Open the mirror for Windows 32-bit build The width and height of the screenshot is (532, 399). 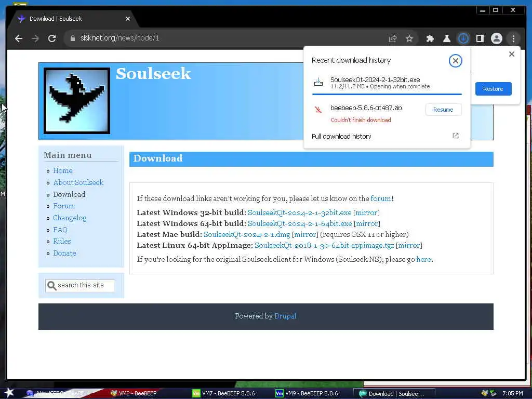[x=366, y=212]
